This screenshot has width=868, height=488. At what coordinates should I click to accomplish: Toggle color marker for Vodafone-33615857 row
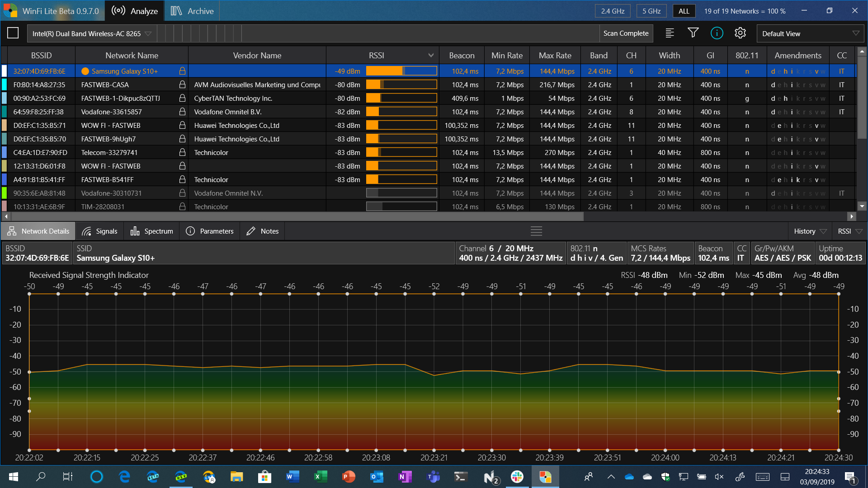click(x=5, y=112)
